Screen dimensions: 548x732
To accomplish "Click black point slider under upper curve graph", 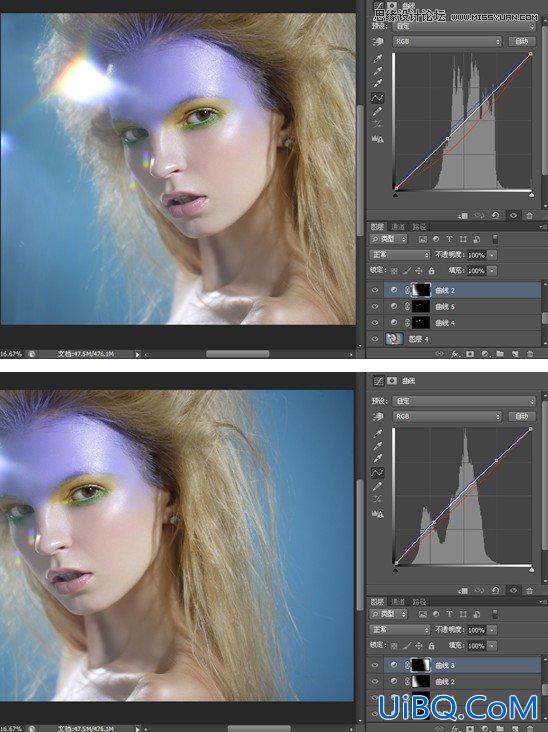I will tap(396, 195).
